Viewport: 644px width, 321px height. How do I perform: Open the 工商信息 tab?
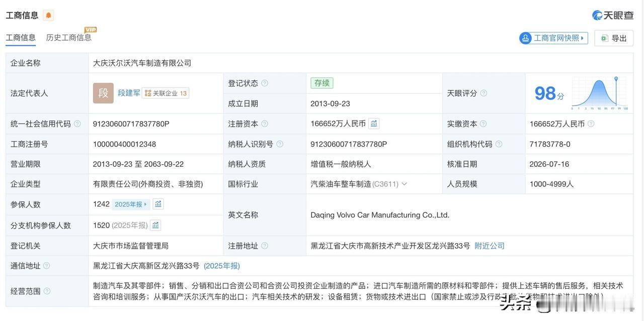(x=21, y=38)
